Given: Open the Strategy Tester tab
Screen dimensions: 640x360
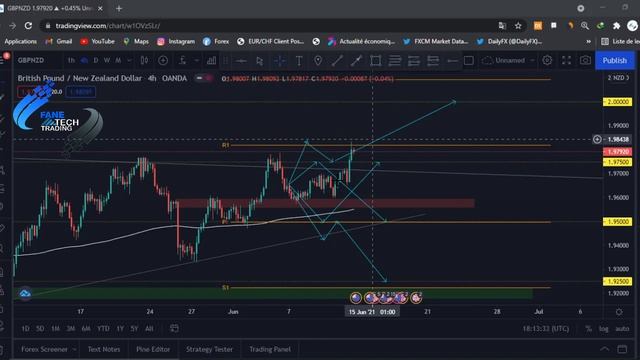Looking at the screenshot, I should (x=209, y=349).
